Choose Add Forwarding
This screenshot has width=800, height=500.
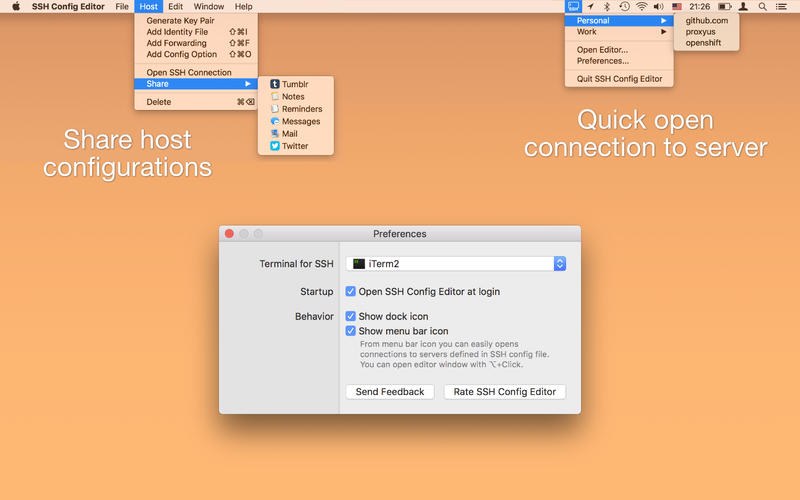[196, 43]
